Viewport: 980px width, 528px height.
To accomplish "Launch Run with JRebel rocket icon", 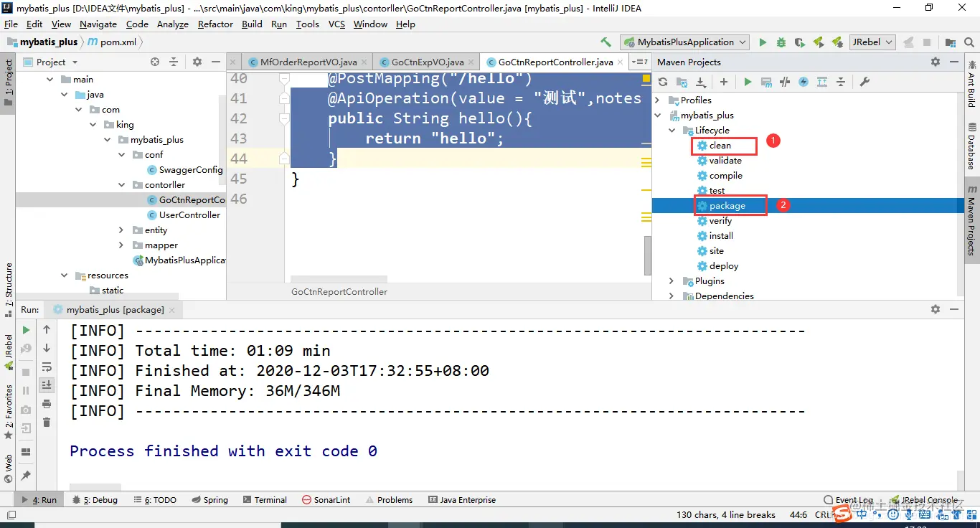I will [x=818, y=42].
